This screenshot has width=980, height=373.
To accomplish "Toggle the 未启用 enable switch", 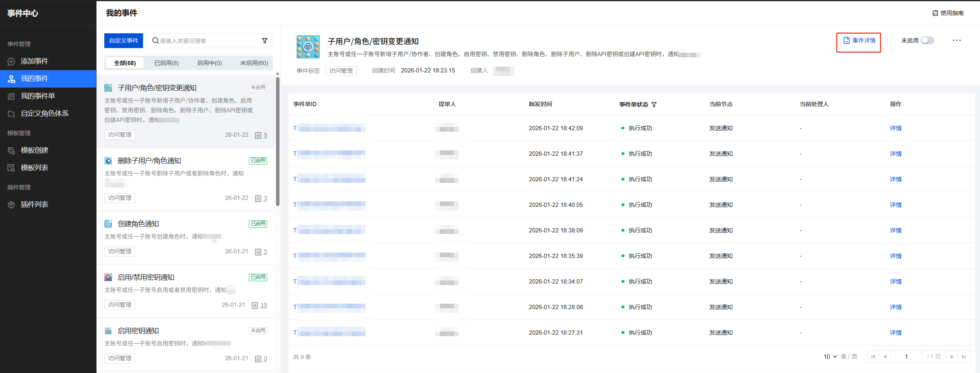I will [x=927, y=40].
